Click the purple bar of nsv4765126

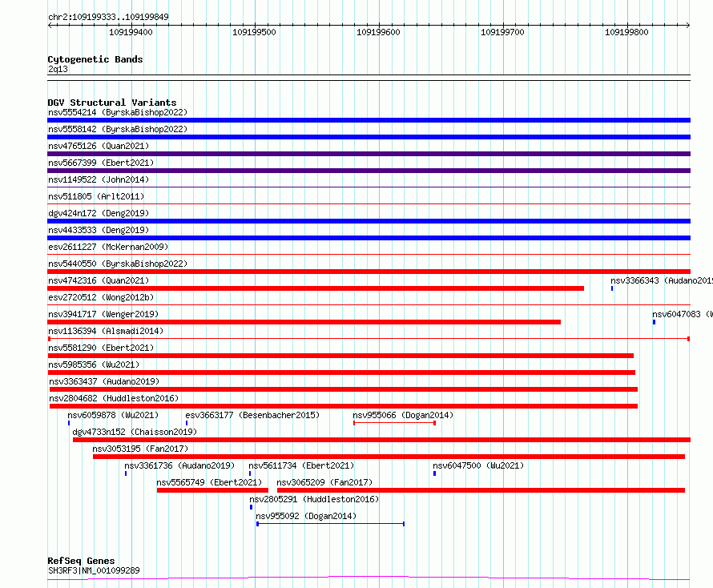click(x=369, y=154)
